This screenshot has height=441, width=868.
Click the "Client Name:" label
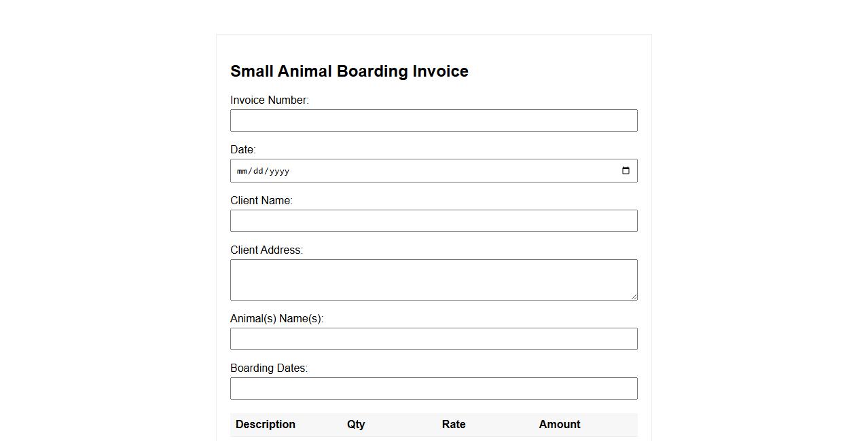click(261, 201)
